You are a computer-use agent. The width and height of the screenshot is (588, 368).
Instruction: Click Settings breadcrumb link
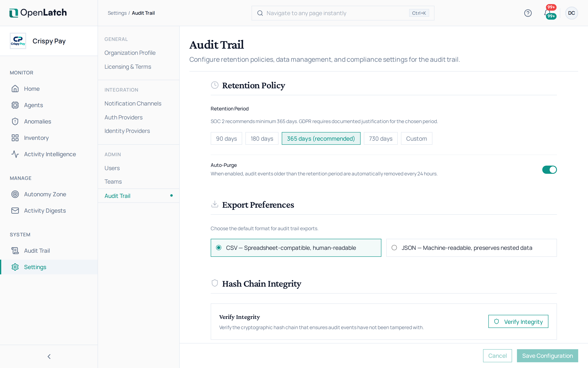[x=117, y=13]
